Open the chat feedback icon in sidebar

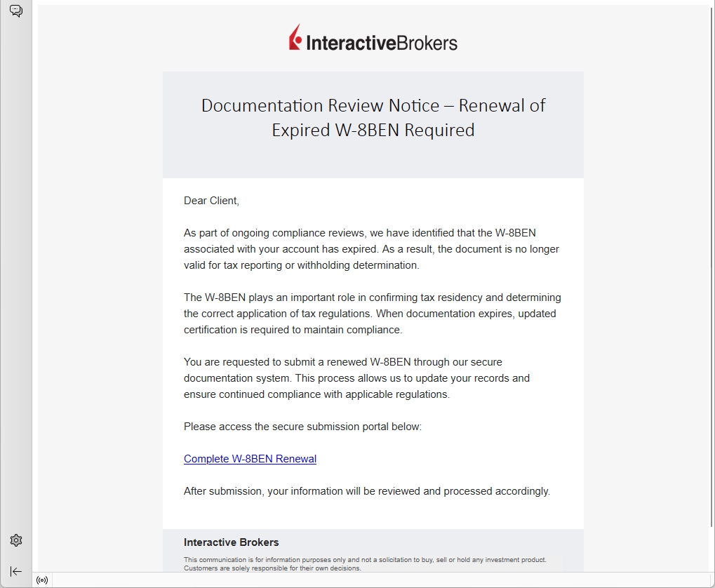pyautogui.click(x=16, y=11)
